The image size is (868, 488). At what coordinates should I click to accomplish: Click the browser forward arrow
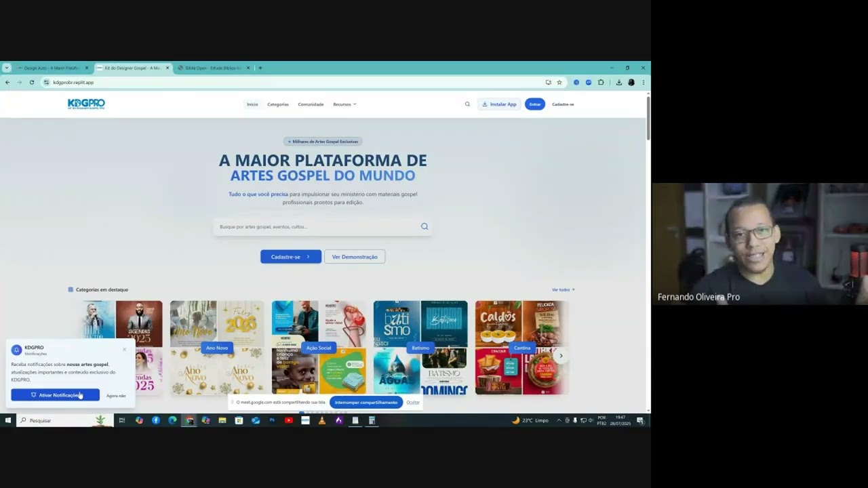tap(19, 82)
